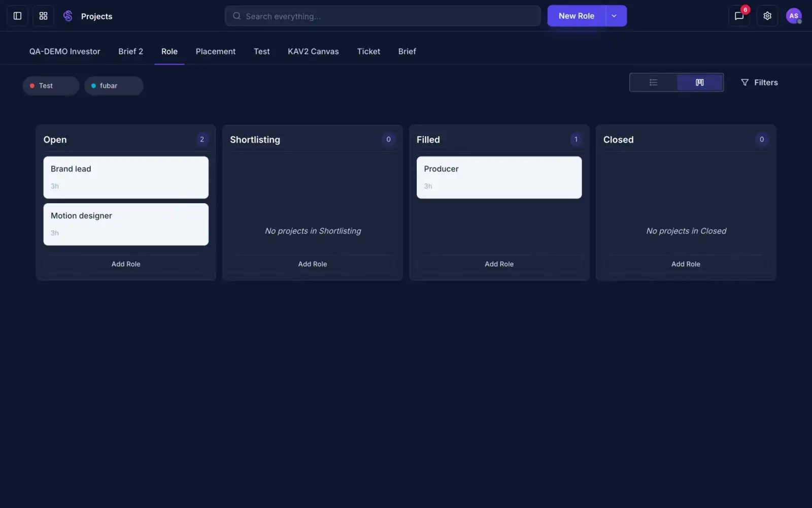Toggle the sidebar panel icon
Viewport: 812px width, 508px height.
pyautogui.click(x=17, y=16)
